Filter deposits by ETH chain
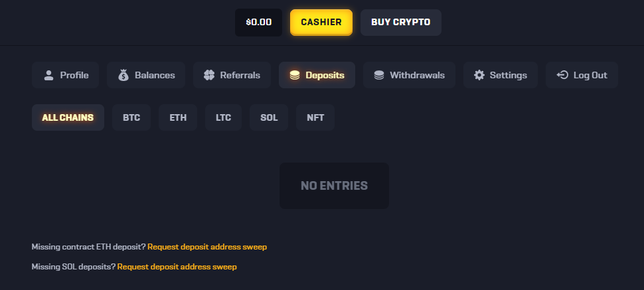Screen dimensions: 644x290 178,117
